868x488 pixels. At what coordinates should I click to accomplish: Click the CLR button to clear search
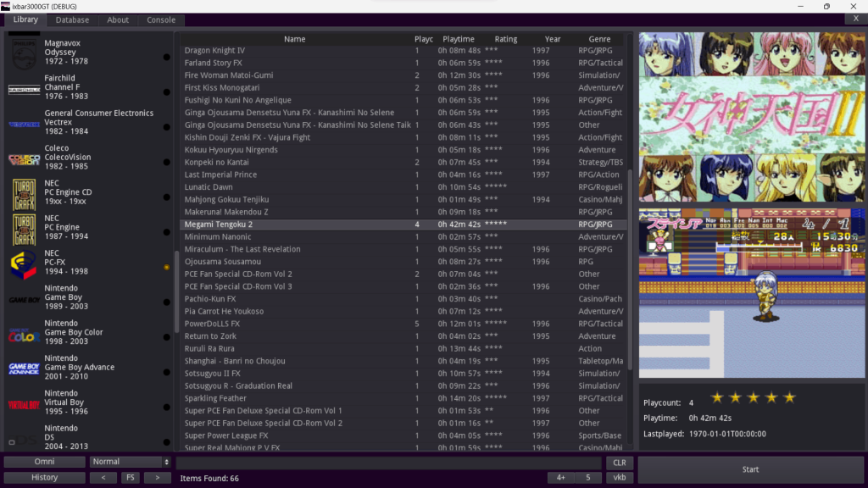pos(619,463)
